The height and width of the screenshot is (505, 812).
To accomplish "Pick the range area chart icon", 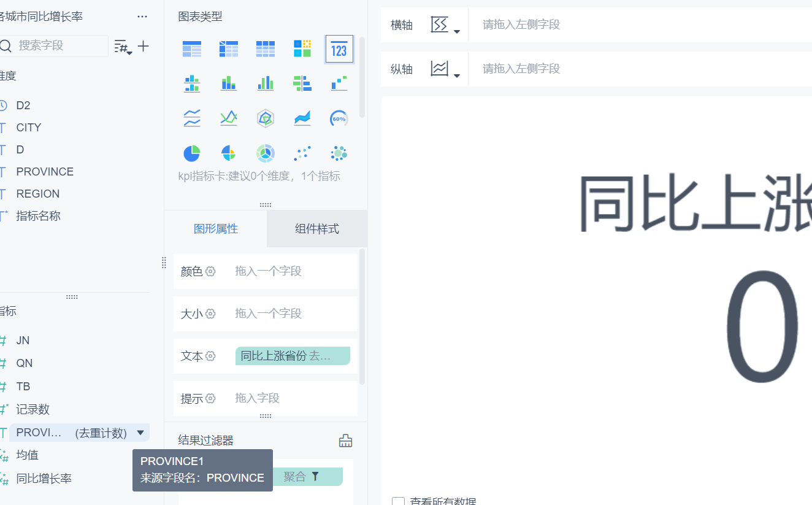I will (302, 118).
